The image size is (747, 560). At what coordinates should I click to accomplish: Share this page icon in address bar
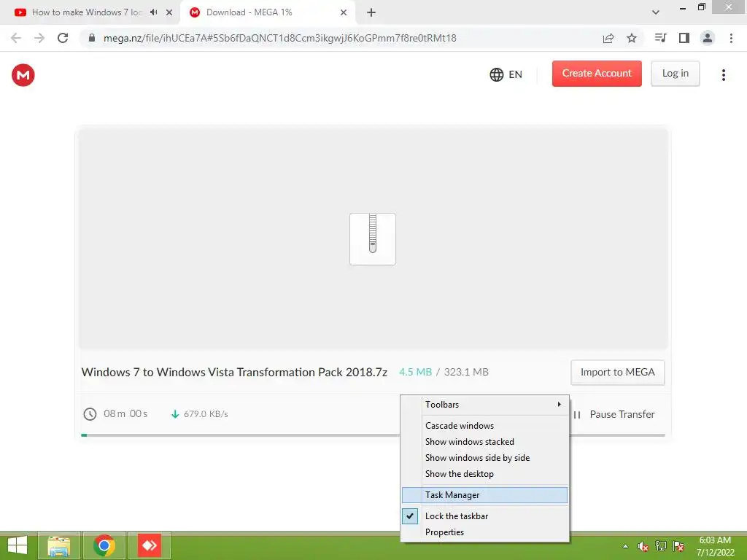[x=608, y=38]
